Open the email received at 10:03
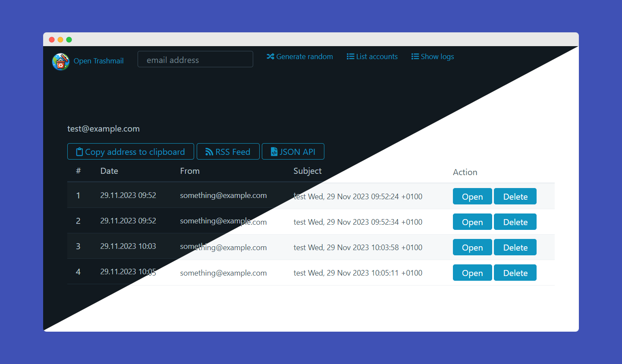 pos(472,247)
